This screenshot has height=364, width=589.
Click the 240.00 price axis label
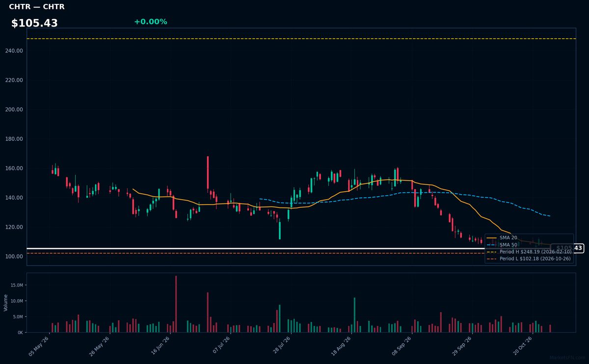(14, 51)
